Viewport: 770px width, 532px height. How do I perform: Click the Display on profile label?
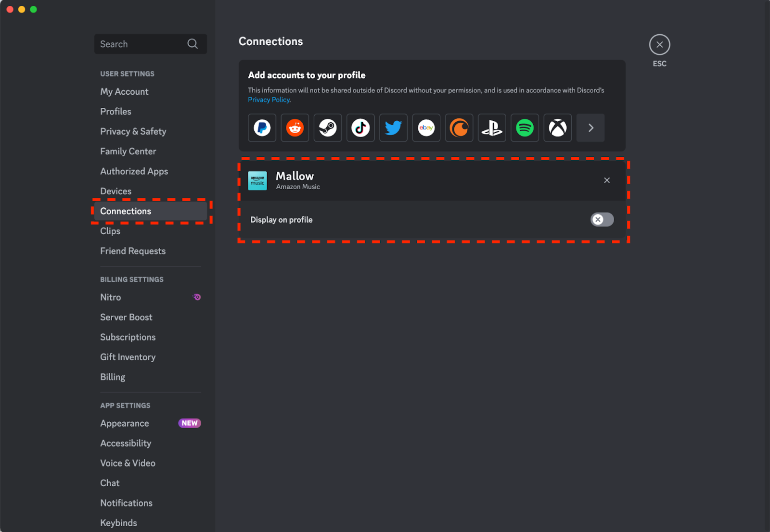(282, 220)
